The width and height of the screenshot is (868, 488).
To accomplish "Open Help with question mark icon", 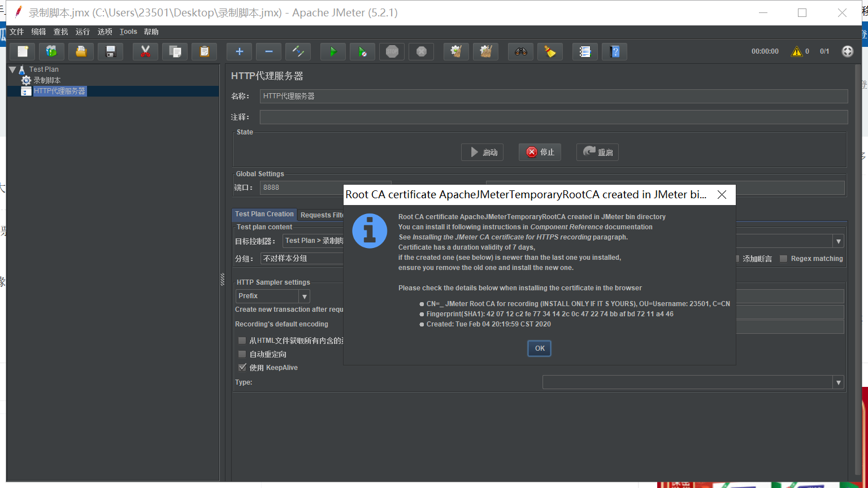I will [615, 51].
